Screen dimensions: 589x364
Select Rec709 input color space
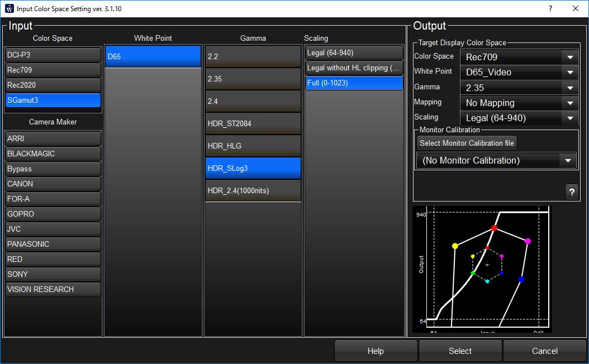[53, 70]
